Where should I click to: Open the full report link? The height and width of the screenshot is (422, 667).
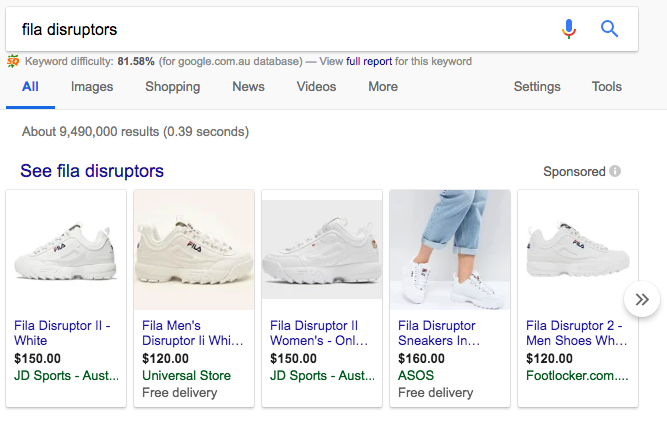[369, 61]
